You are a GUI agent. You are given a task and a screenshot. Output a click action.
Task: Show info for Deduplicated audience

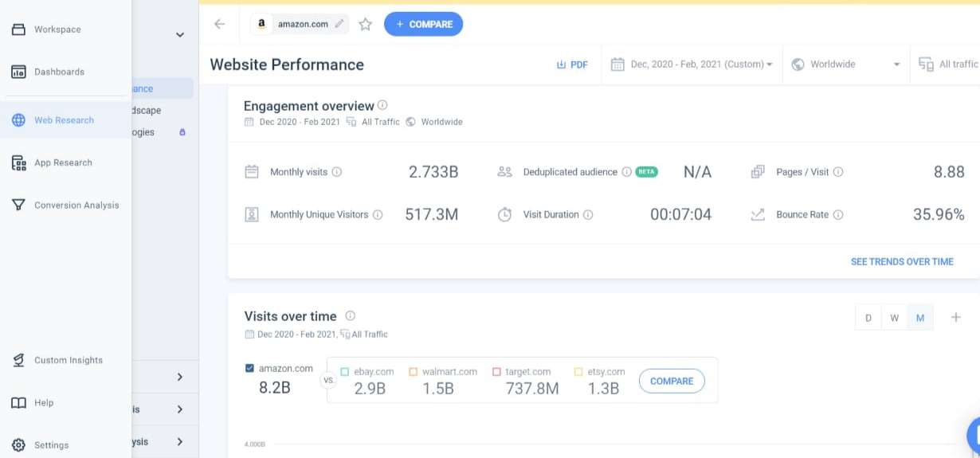626,172
